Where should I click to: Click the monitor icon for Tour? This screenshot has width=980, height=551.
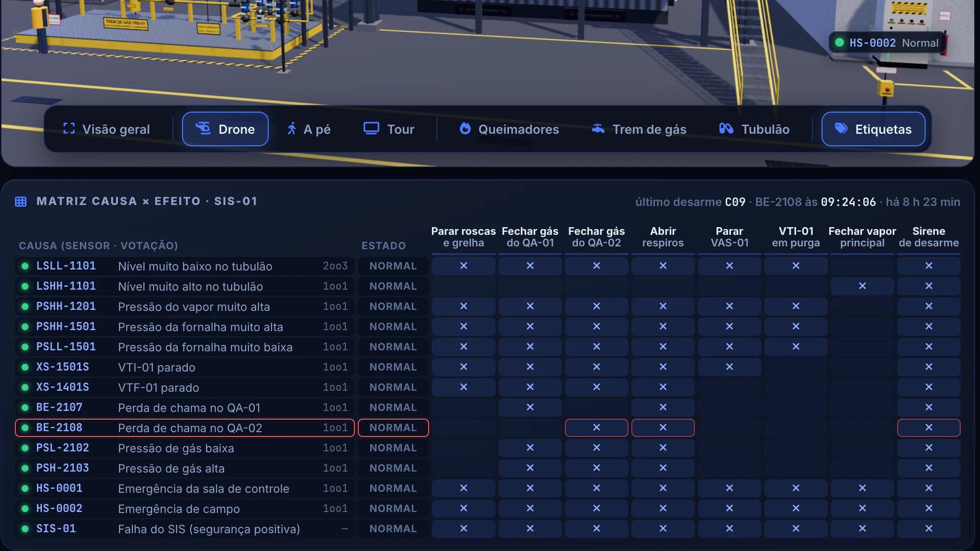[x=371, y=128]
